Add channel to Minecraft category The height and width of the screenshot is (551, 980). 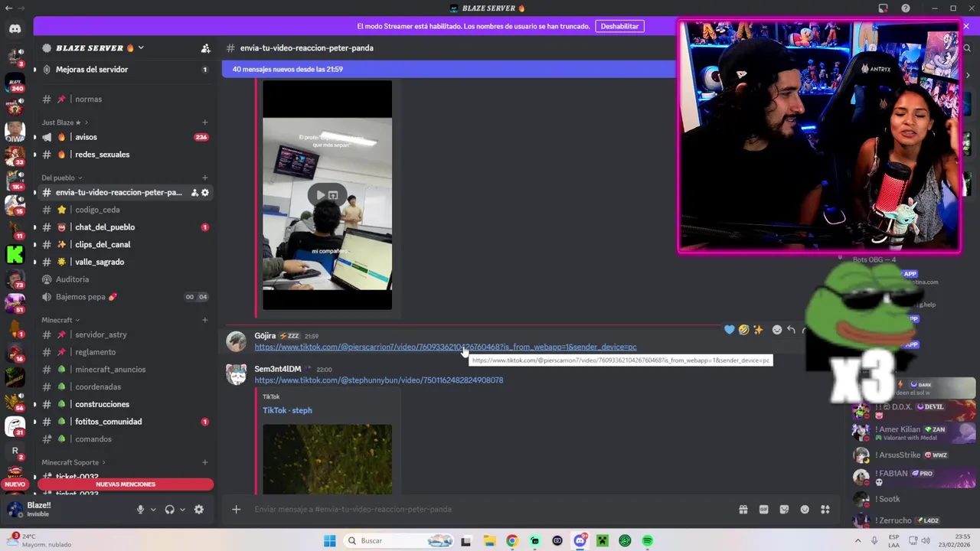point(204,320)
